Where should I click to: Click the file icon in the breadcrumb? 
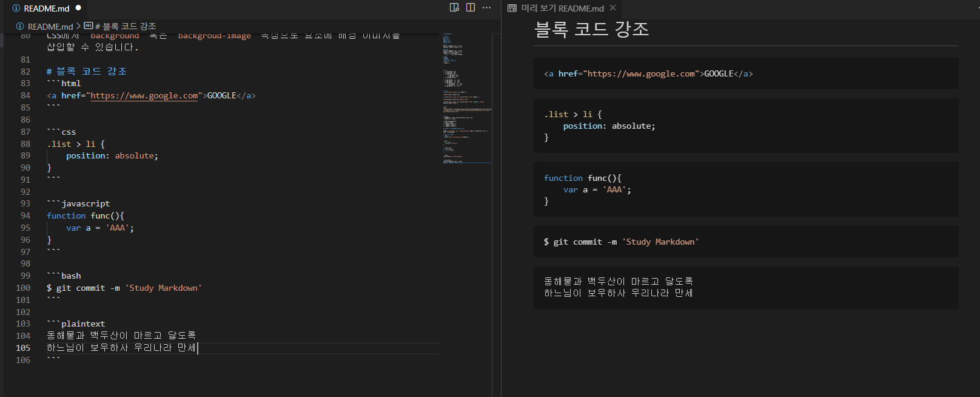(20, 26)
